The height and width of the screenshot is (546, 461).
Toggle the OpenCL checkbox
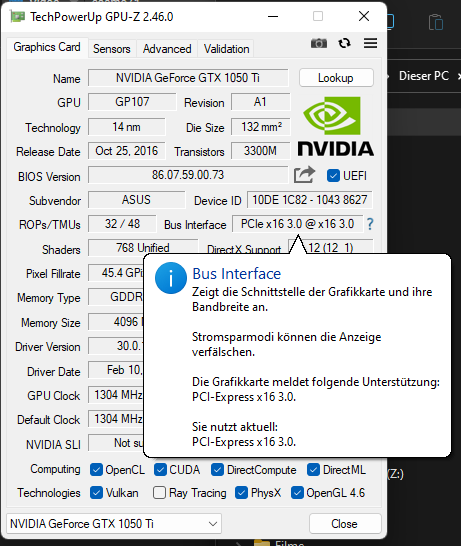[x=96, y=470]
